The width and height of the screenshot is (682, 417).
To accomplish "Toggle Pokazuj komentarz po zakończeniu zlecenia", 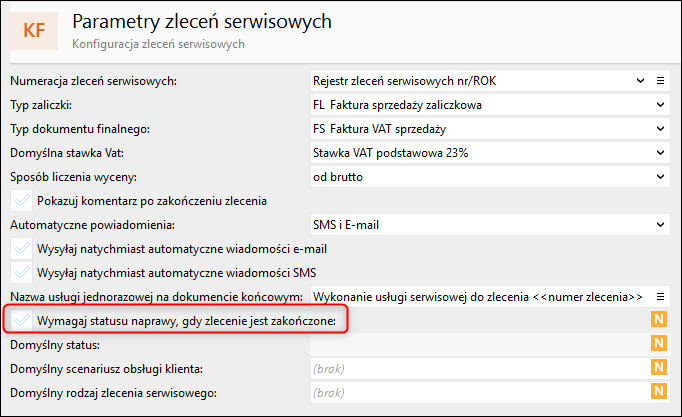I will pyautogui.click(x=21, y=200).
